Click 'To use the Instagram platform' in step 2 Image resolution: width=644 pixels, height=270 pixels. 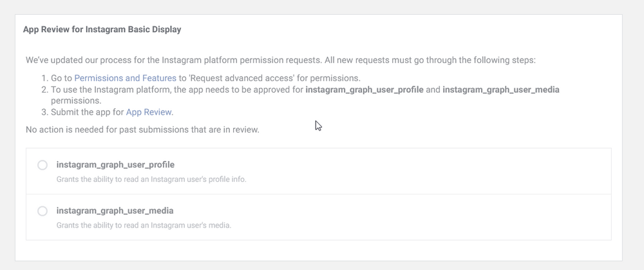[111, 90]
